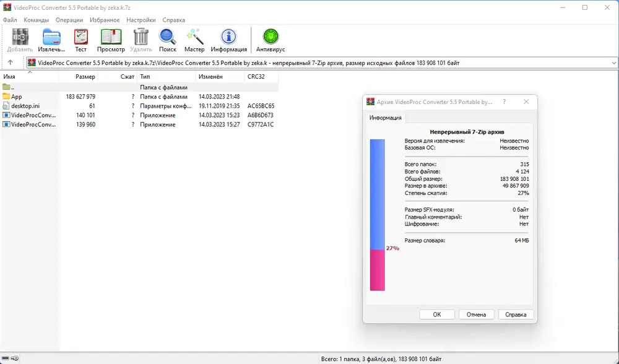Click 'Общий размер' value 183 908 101
Image resolution: width=619 pixels, height=364 pixels.
click(514, 179)
